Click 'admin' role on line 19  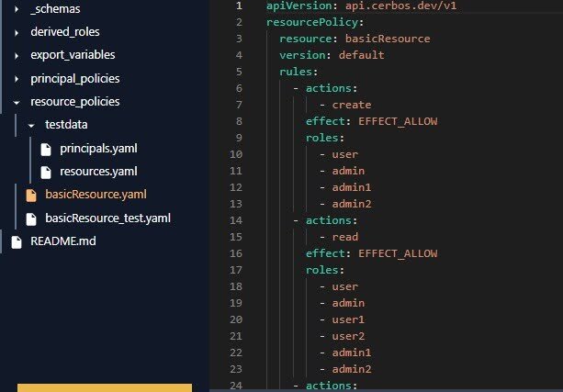pos(348,303)
